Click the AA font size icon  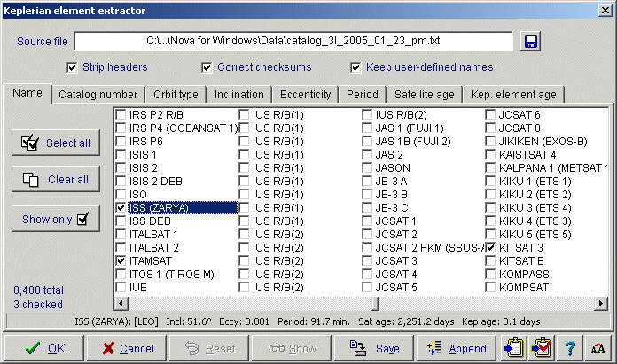point(598,348)
